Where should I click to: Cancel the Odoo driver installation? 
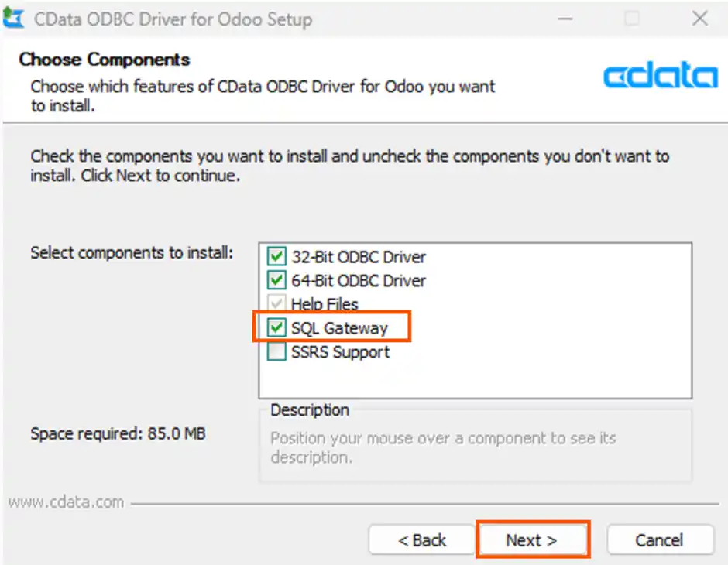point(660,540)
